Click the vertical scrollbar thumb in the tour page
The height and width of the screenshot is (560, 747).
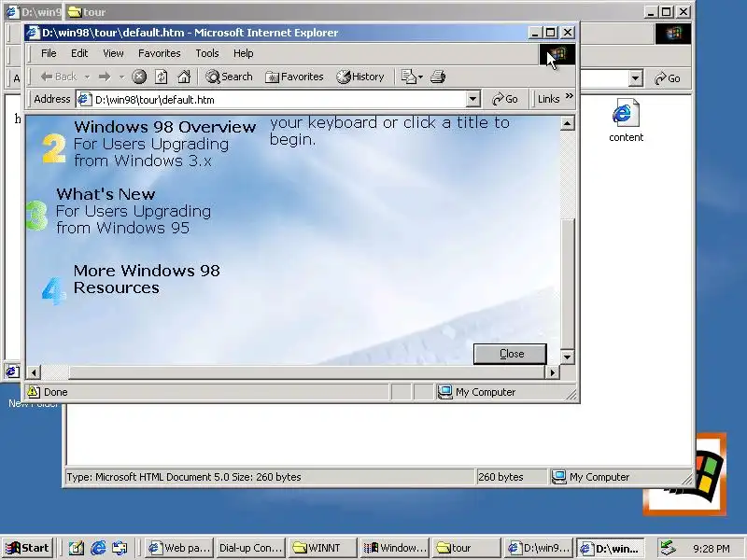coord(567,284)
